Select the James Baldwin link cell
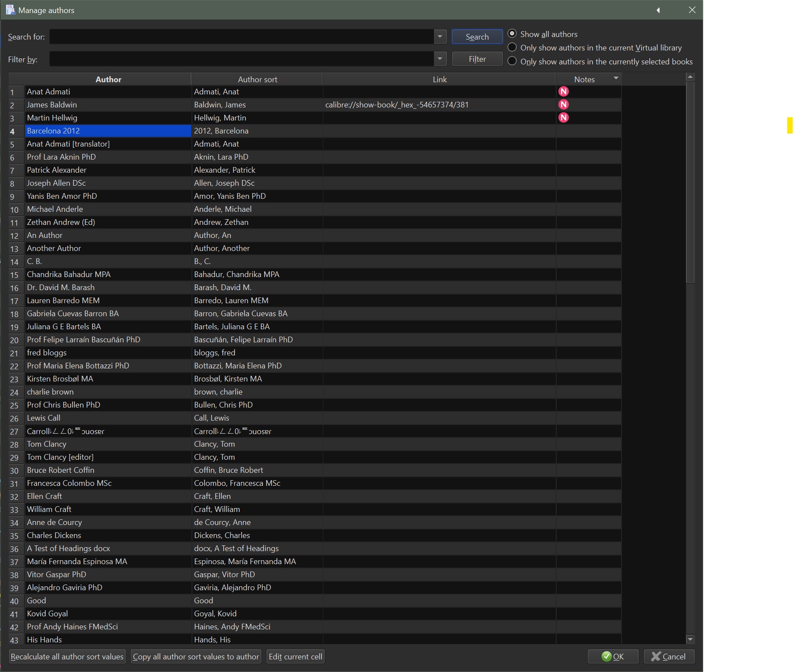793x672 pixels. click(x=439, y=104)
